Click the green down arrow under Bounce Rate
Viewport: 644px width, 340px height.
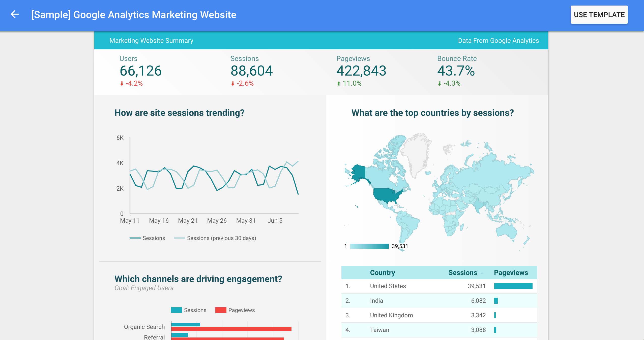coord(439,83)
